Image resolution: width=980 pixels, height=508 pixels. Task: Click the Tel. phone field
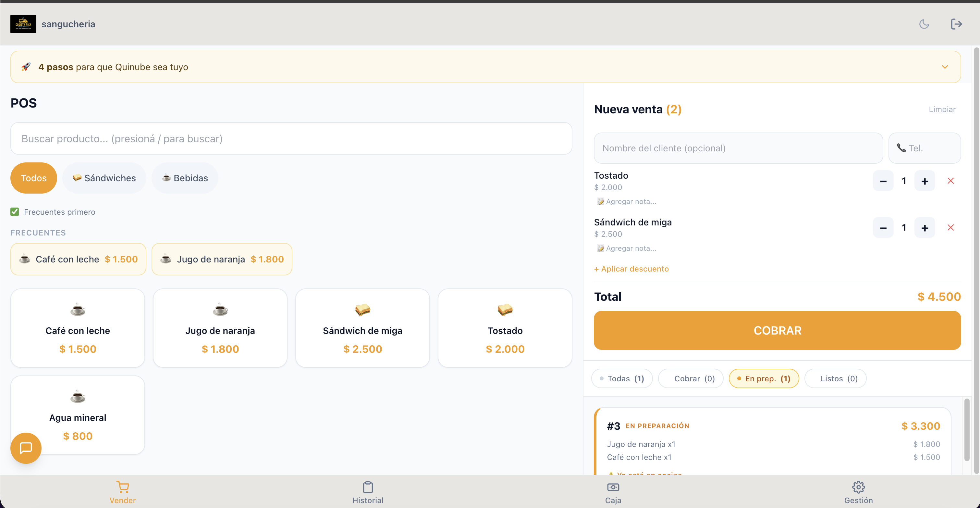click(925, 148)
